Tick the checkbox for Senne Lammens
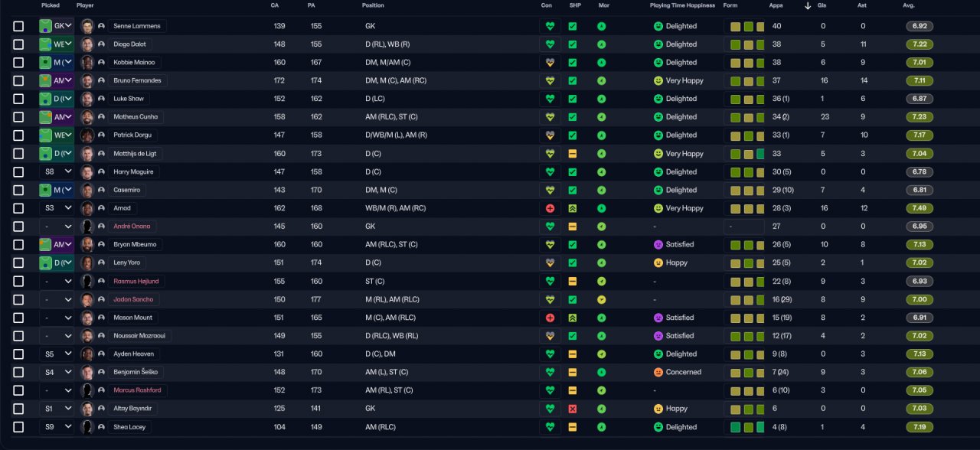This screenshot has height=450, width=980. coord(18,26)
